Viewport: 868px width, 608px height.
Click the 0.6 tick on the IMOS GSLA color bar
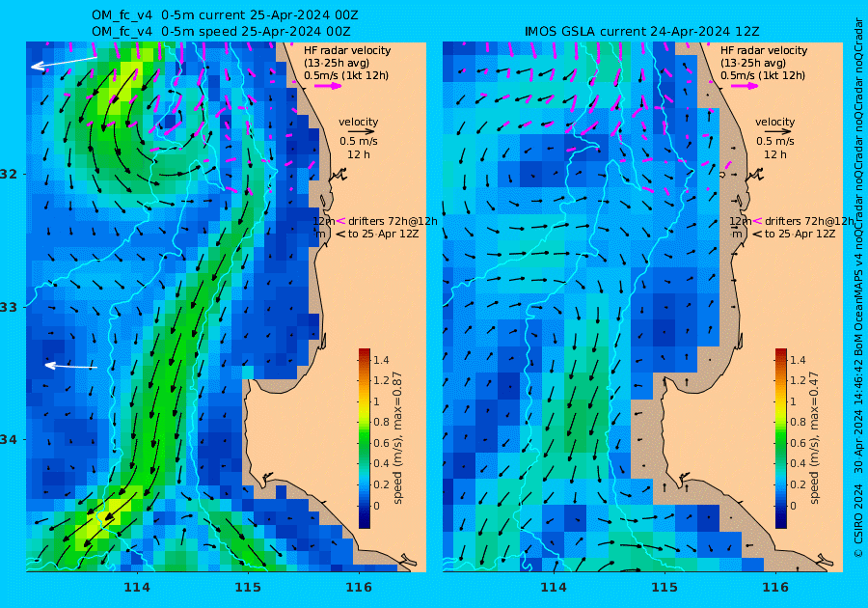(x=798, y=443)
